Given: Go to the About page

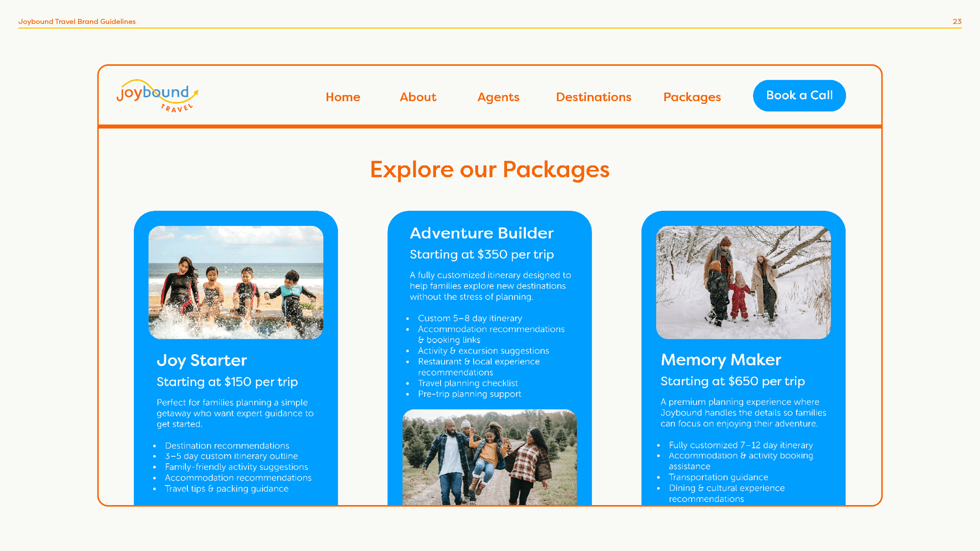Looking at the screenshot, I should [x=418, y=97].
